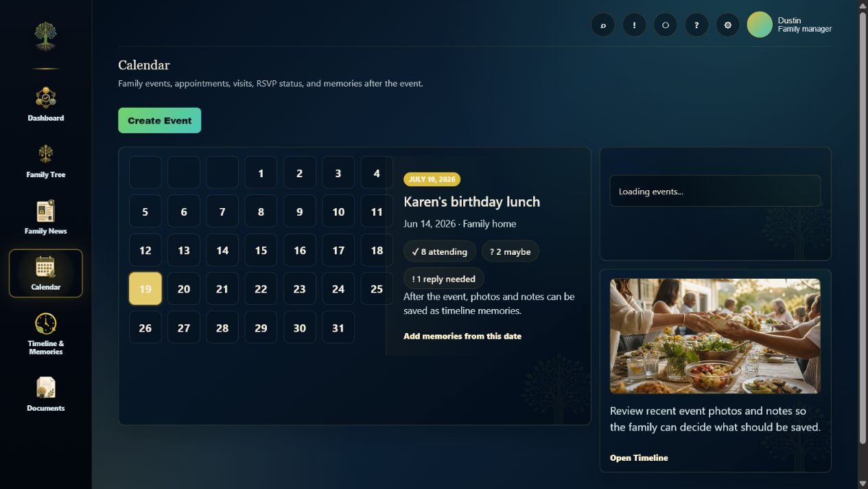Image resolution: width=868 pixels, height=489 pixels.
Task: Select day 19 in the calendar
Action: coord(145,288)
